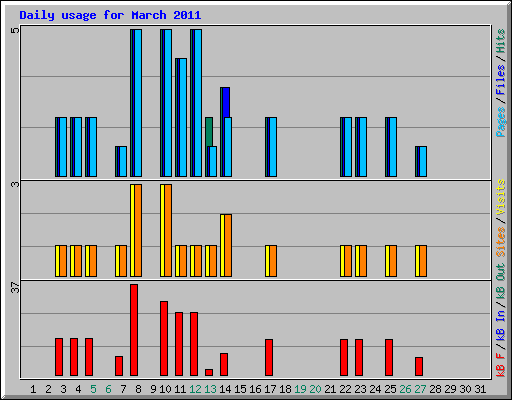Click the orange Sites bar for day 23
Viewport: 512px width, 400px height.
(x=363, y=261)
